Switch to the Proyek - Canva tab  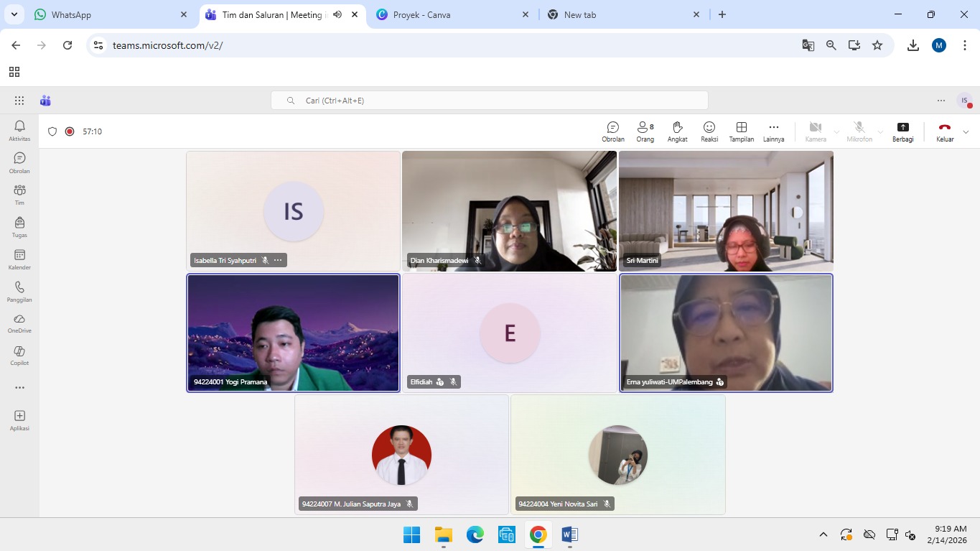(452, 14)
